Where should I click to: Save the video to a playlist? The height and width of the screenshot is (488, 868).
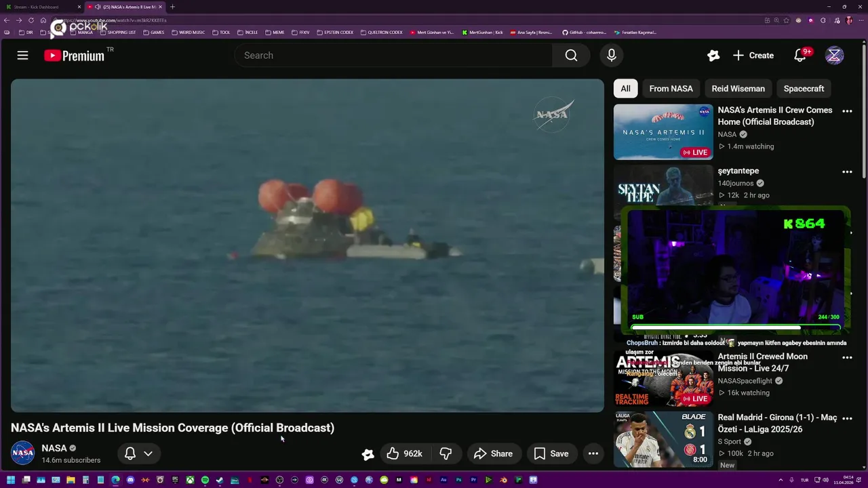tap(551, 453)
